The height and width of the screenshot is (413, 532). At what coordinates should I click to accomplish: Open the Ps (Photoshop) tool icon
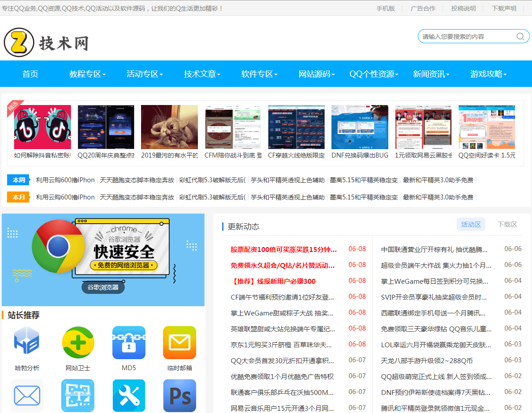tap(179, 396)
